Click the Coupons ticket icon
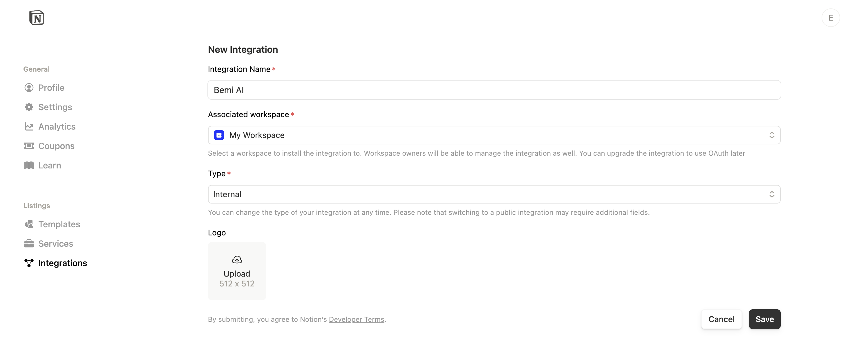 [x=29, y=146]
